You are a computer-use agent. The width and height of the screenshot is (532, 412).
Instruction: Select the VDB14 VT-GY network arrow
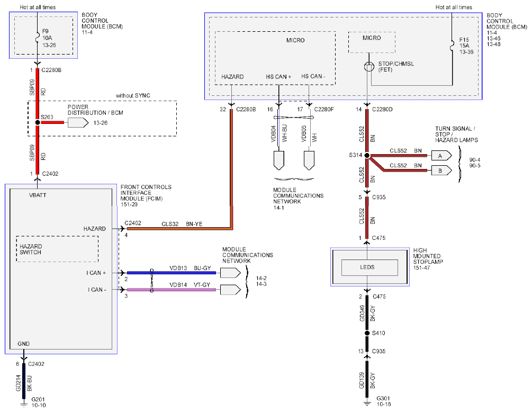click(x=230, y=290)
